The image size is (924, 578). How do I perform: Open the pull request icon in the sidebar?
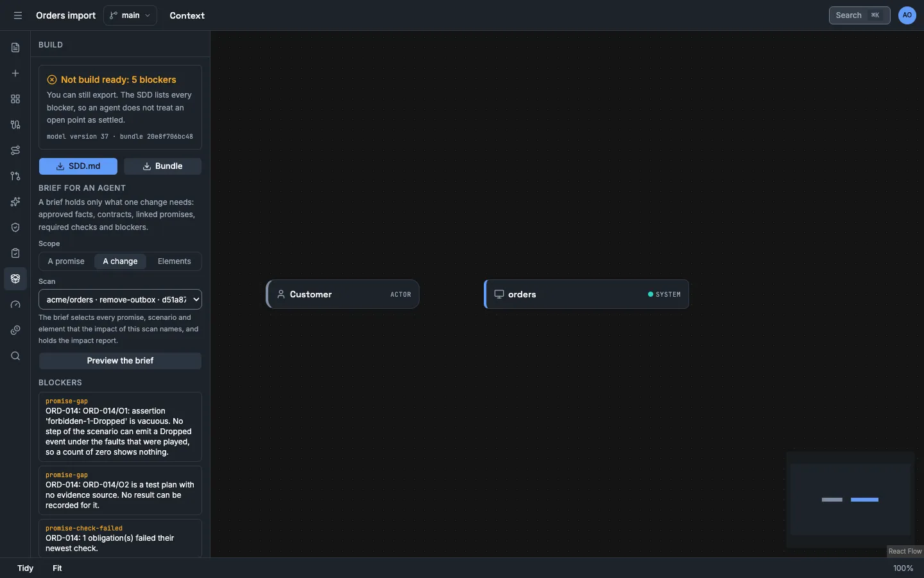pyautogui.click(x=15, y=176)
